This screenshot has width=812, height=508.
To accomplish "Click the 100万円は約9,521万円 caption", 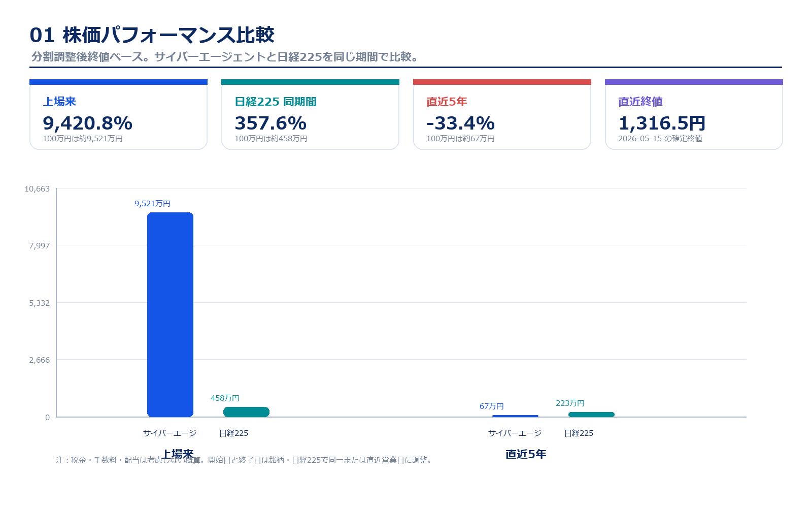I will click(x=83, y=138).
